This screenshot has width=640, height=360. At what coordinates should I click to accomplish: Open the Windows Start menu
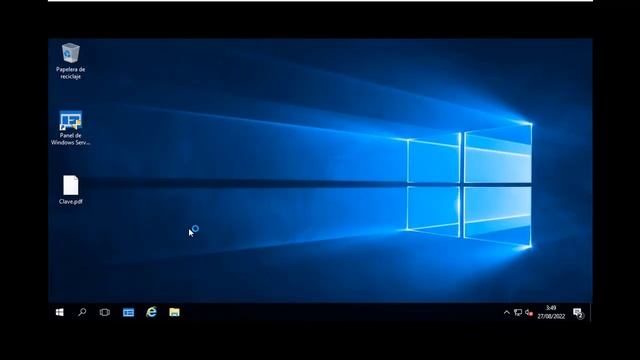point(60,312)
